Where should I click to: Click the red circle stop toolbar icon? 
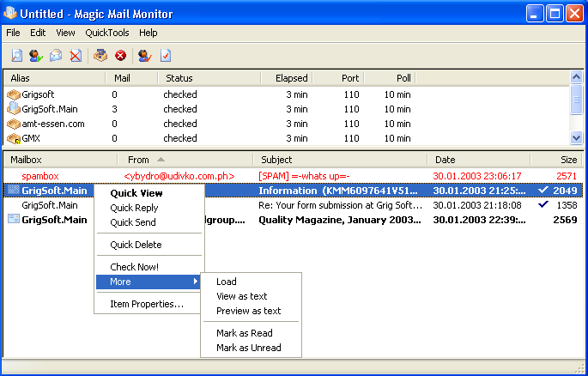[120, 56]
